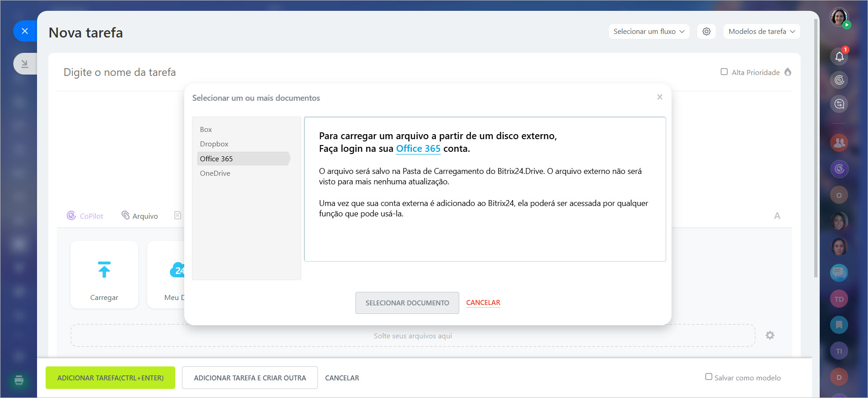Click the panel vertical scrollbar
868x398 pixels.
tap(816, 149)
